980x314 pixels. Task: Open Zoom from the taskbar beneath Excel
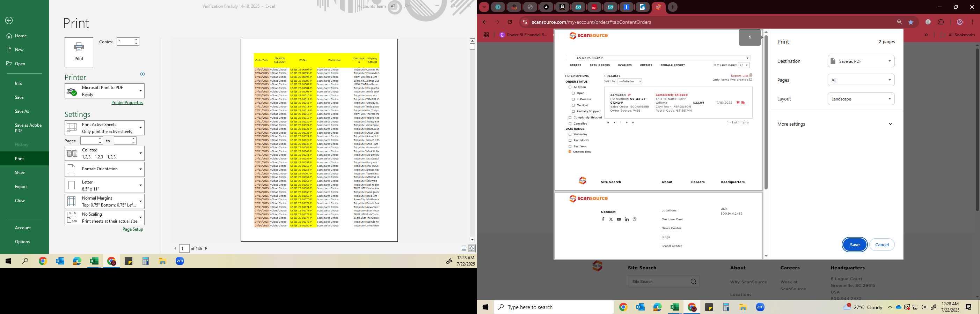click(x=180, y=261)
